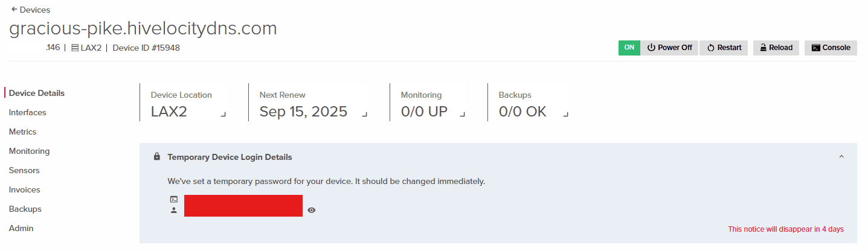
Task: Click the user icon beside credentials
Action: click(x=174, y=211)
